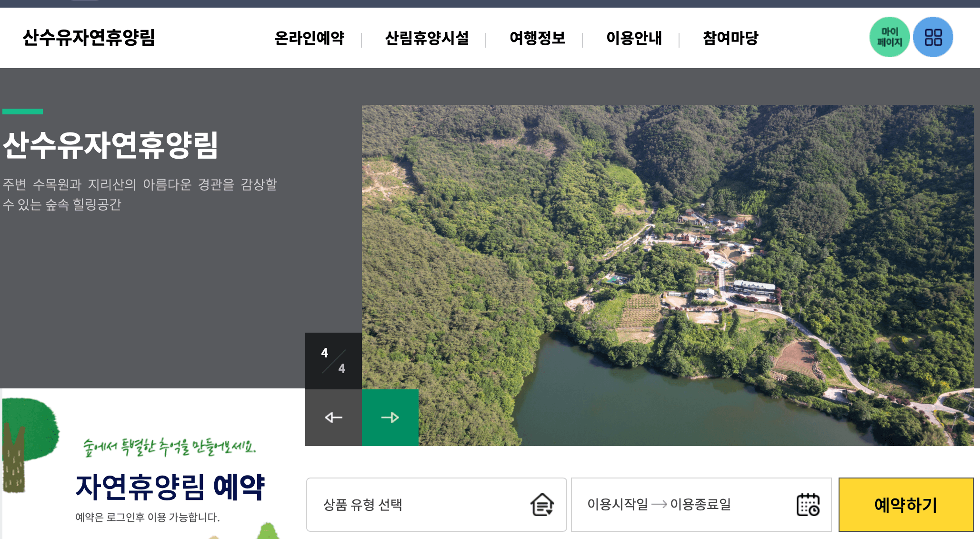This screenshot has width=980, height=539.
Task: Click the 자연휴양림 예약 heading
Action: tap(170, 487)
